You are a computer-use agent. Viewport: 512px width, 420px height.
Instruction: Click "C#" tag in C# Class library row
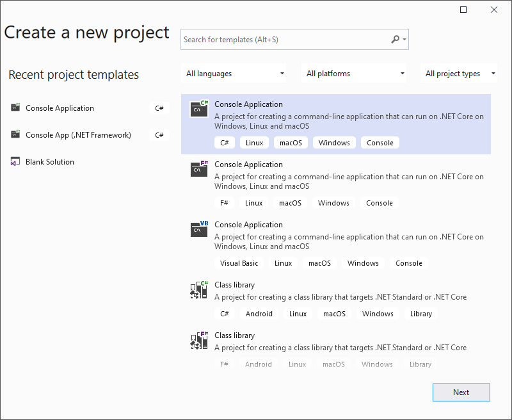pos(225,314)
